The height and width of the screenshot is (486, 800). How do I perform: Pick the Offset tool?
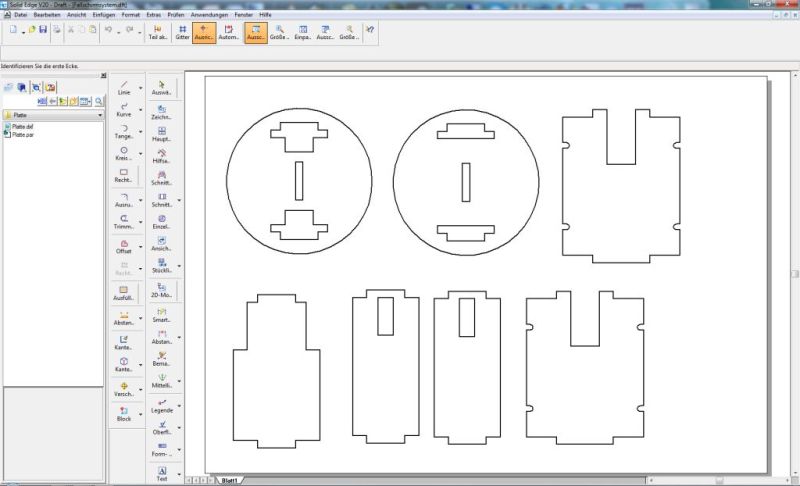124,246
